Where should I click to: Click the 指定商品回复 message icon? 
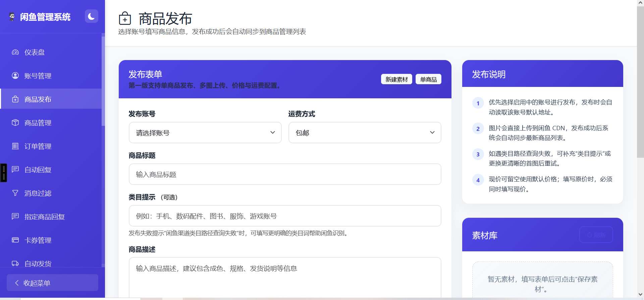tap(15, 216)
